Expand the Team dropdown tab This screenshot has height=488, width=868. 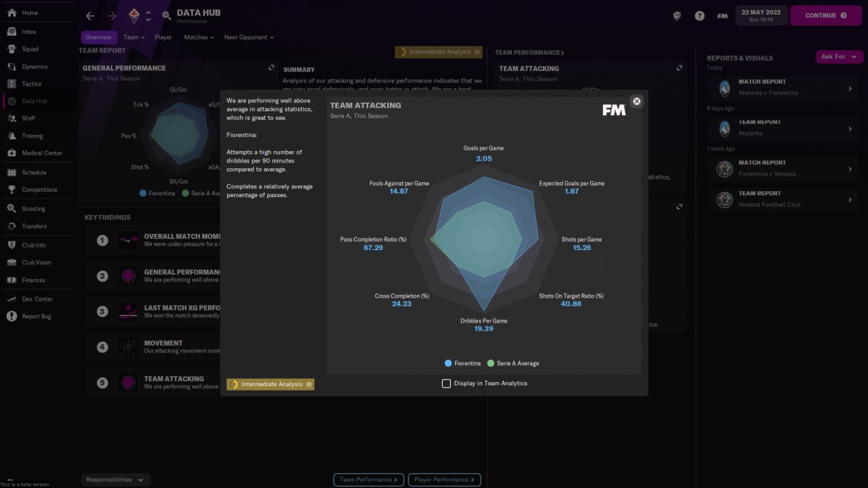134,37
